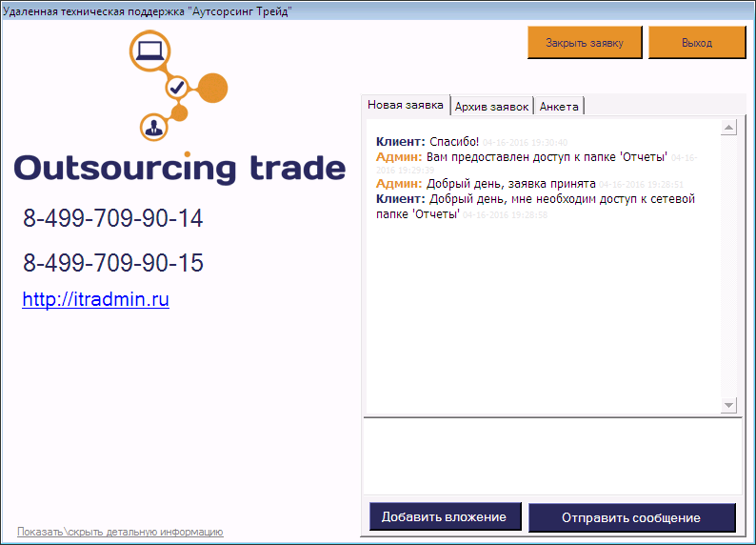Click the 19:30:40 timestamp

coord(525,143)
